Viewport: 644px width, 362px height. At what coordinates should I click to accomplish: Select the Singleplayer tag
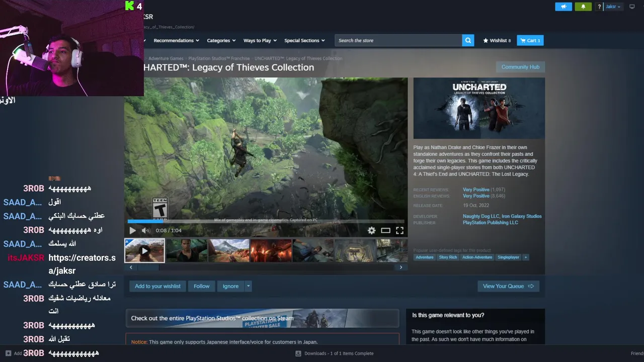(508, 257)
